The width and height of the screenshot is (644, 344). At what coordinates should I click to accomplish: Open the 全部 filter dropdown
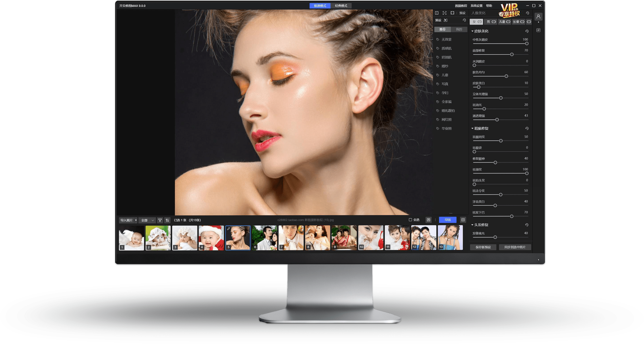147,220
